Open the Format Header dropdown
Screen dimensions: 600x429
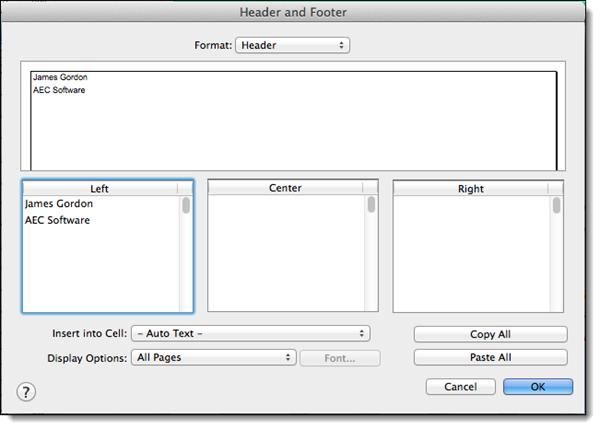coord(292,45)
